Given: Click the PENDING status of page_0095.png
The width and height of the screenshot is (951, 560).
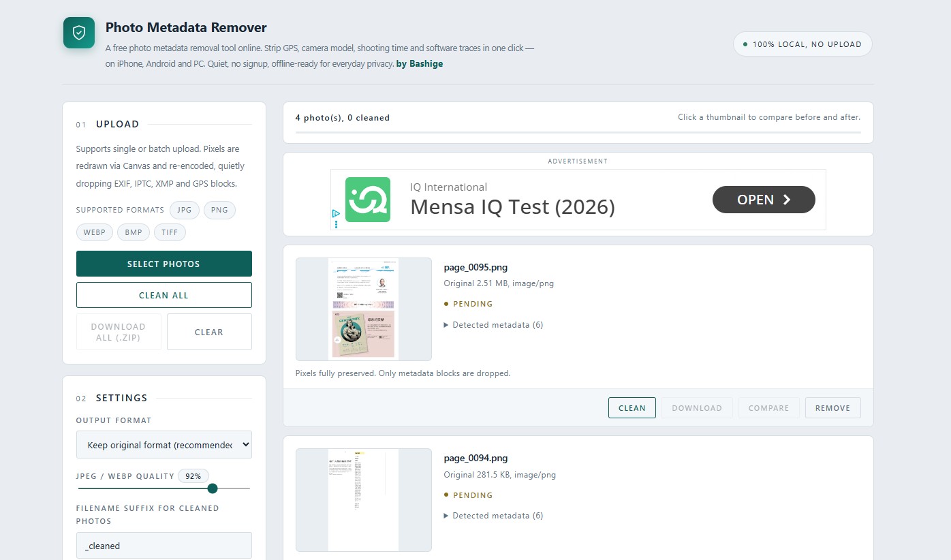Looking at the screenshot, I should [x=469, y=304].
